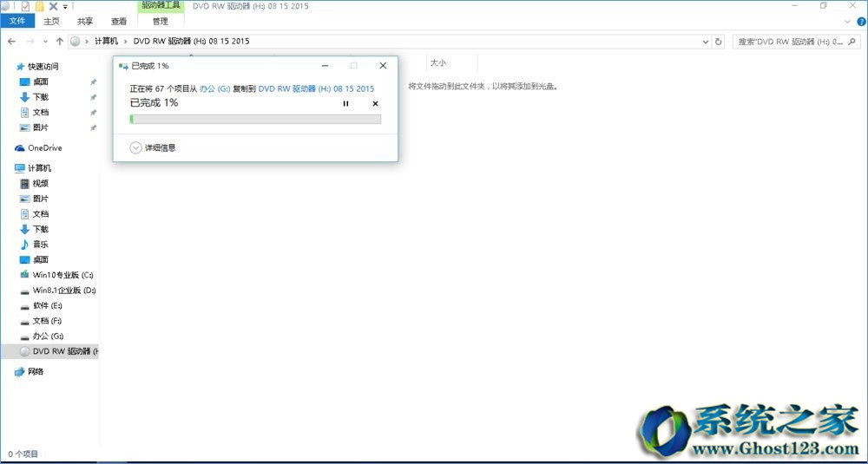The width and height of the screenshot is (868, 464).
Task: Click the pin icon beside 文档
Action: click(x=93, y=112)
